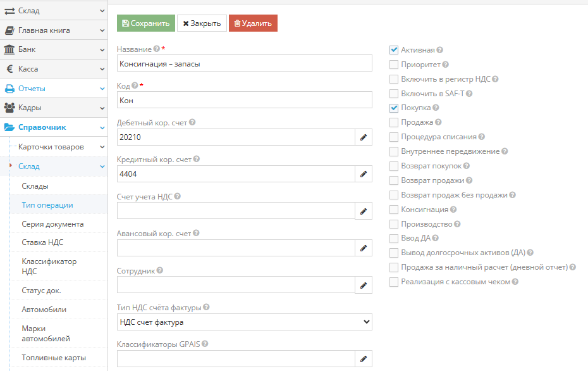Image resolution: width=588 pixels, height=371 pixels.
Task: Go to Ставка НДС menu item
Action: [42, 242]
